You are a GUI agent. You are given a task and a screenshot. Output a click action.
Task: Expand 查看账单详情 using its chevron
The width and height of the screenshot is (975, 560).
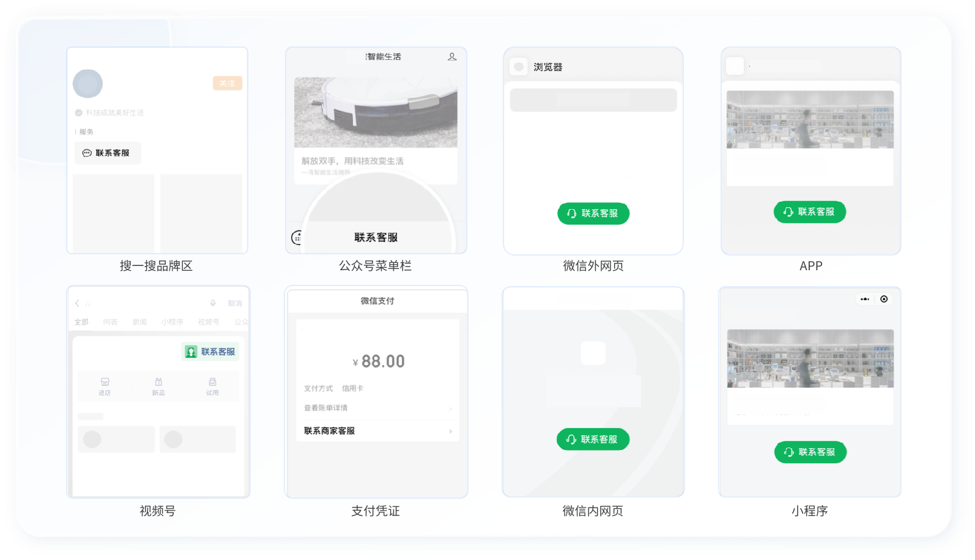pyautogui.click(x=451, y=408)
